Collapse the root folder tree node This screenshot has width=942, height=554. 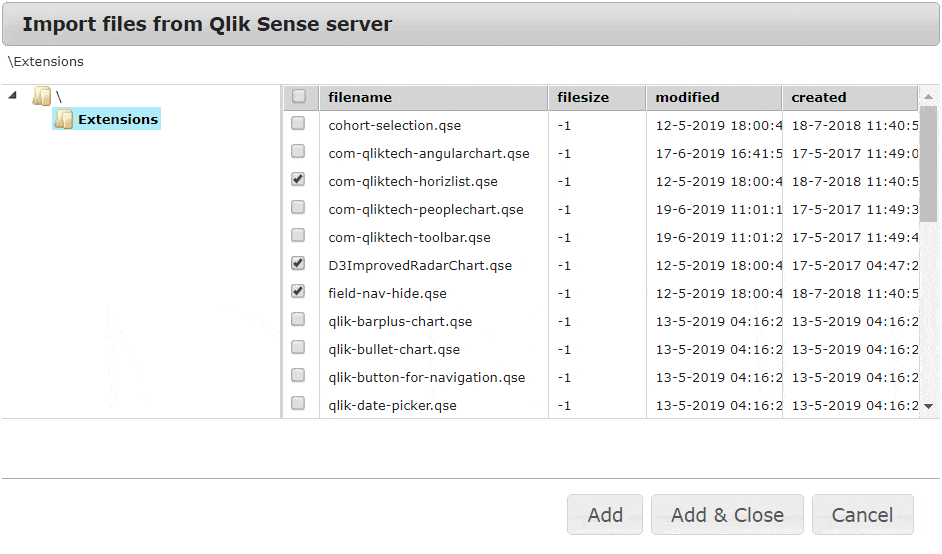tap(12, 96)
